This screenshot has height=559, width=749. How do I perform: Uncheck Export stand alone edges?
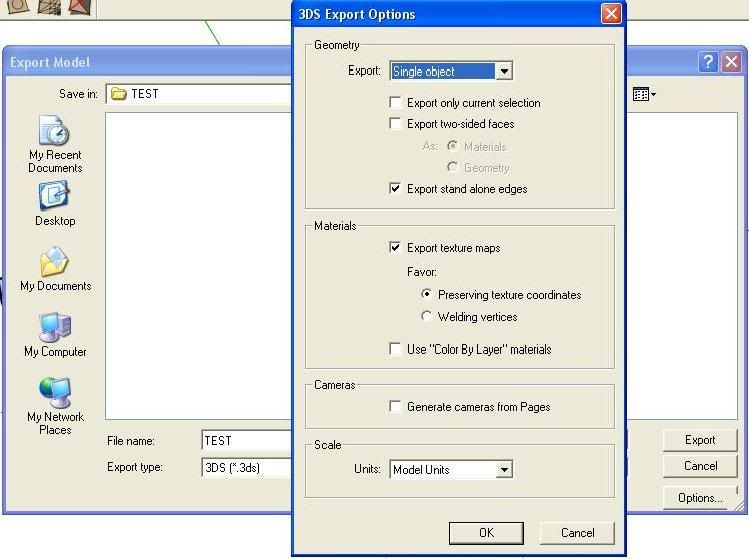pyautogui.click(x=395, y=189)
